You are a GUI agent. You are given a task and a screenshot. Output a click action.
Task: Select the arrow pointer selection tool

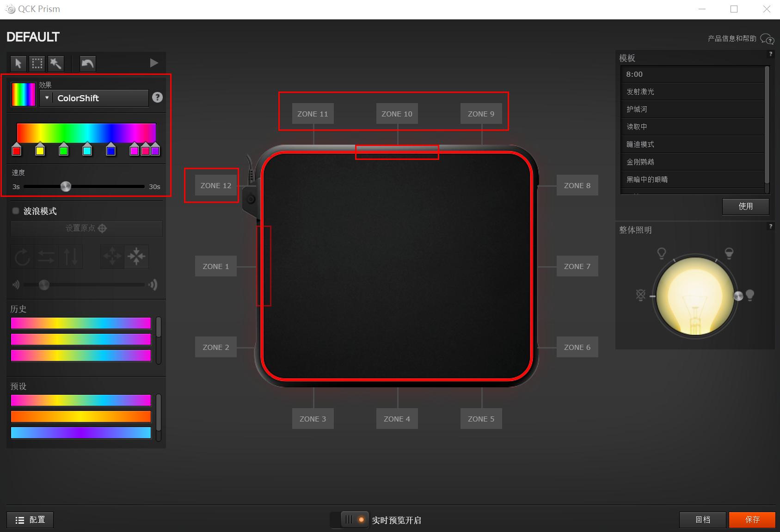click(x=18, y=63)
